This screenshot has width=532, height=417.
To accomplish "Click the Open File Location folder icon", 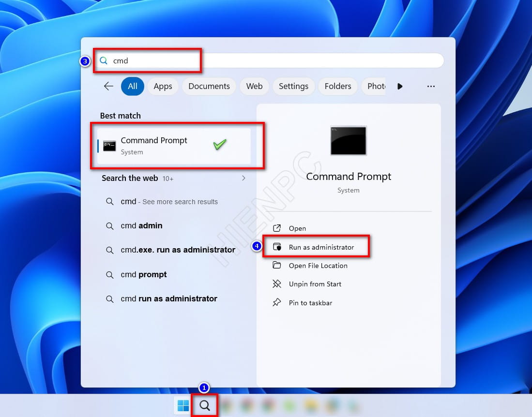I will point(277,265).
